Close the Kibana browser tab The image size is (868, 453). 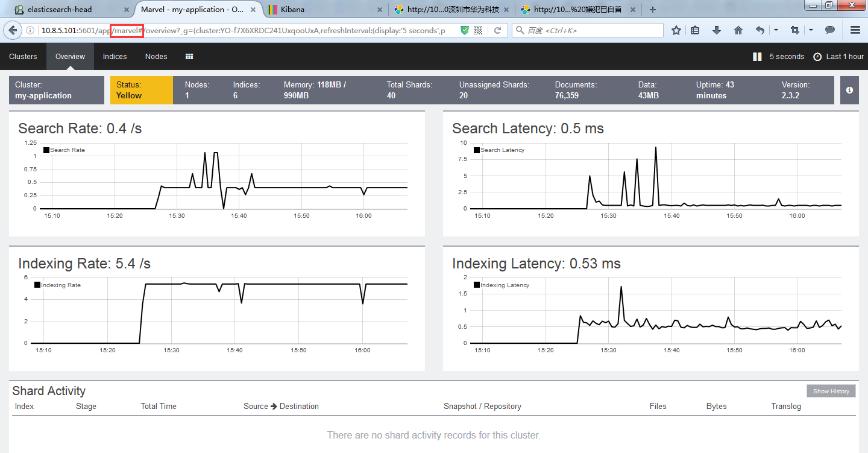point(379,10)
